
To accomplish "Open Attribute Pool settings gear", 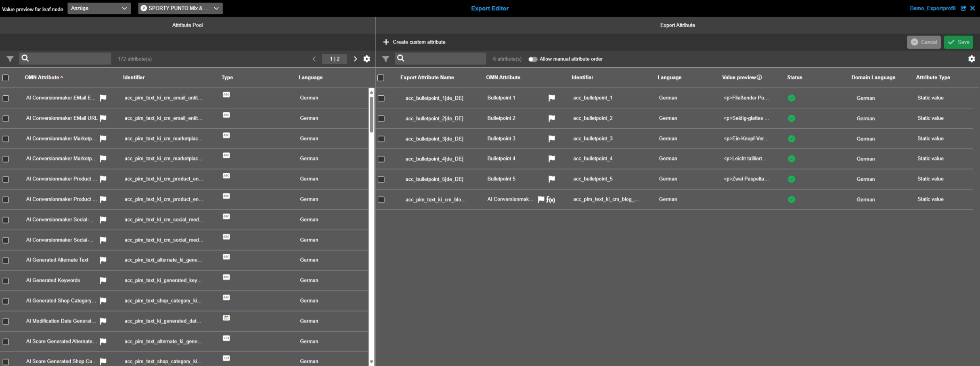I will [366, 59].
